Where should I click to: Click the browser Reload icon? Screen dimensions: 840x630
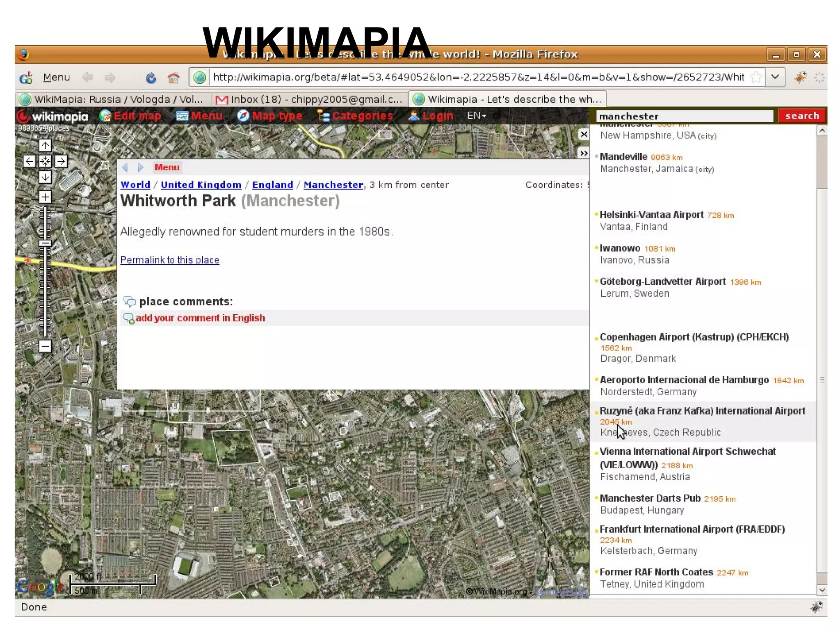151,78
